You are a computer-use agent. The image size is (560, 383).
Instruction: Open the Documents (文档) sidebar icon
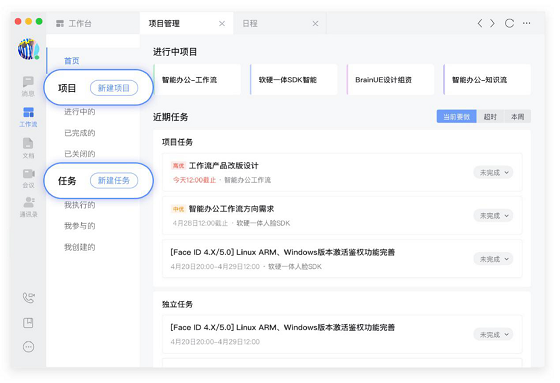tap(28, 148)
